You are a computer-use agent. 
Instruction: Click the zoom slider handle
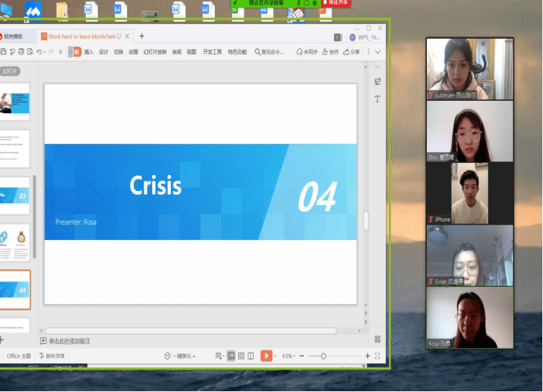pyautogui.click(x=323, y=356)
